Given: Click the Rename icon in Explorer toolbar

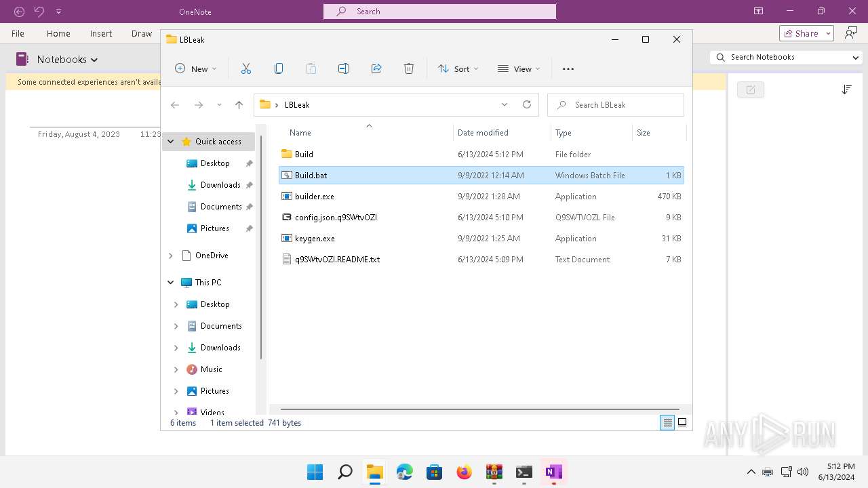Looking at the screenshot, I should click(343, 68).
